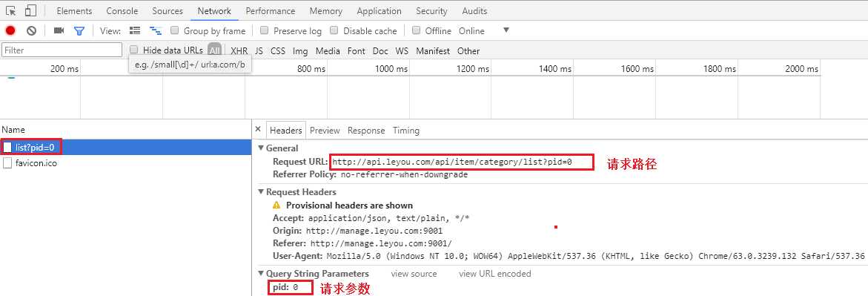
Task: Click the Referer header value
Action: [x=381, y=243]
